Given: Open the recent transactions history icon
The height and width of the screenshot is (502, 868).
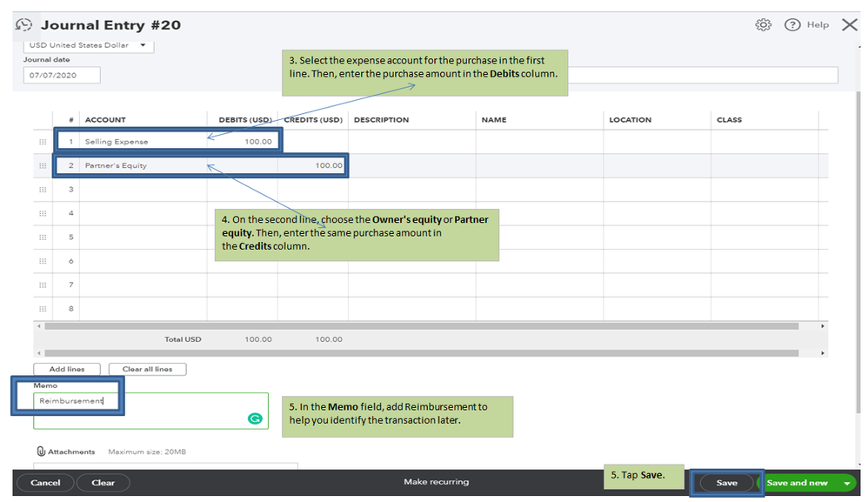Looking at the screenshot, I should pos(23,25).
